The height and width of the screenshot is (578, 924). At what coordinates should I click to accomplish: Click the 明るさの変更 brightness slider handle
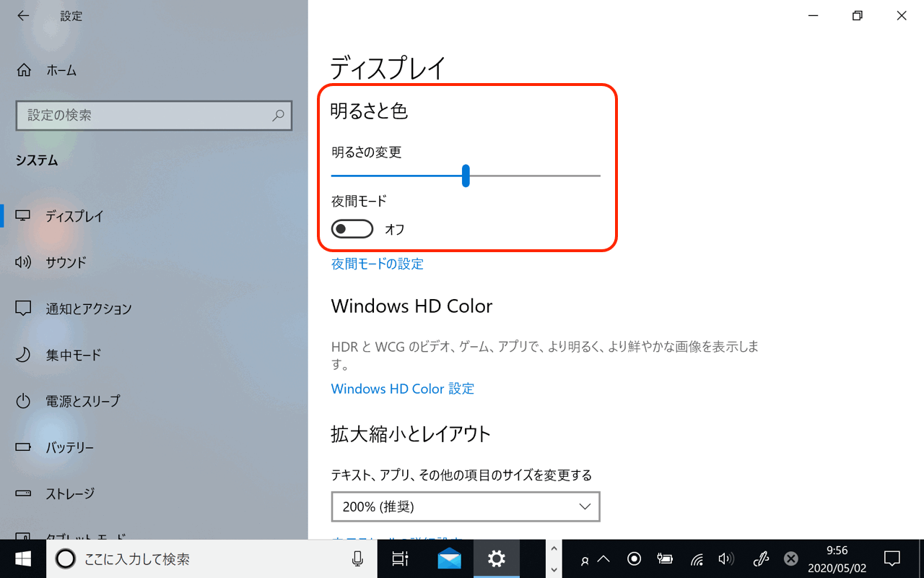(x=466, y=176)
